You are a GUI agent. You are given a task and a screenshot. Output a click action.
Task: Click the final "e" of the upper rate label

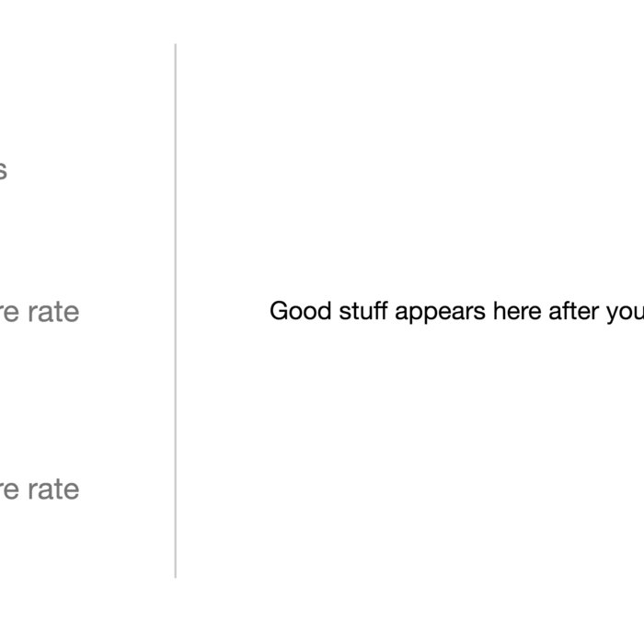(73, 313)
